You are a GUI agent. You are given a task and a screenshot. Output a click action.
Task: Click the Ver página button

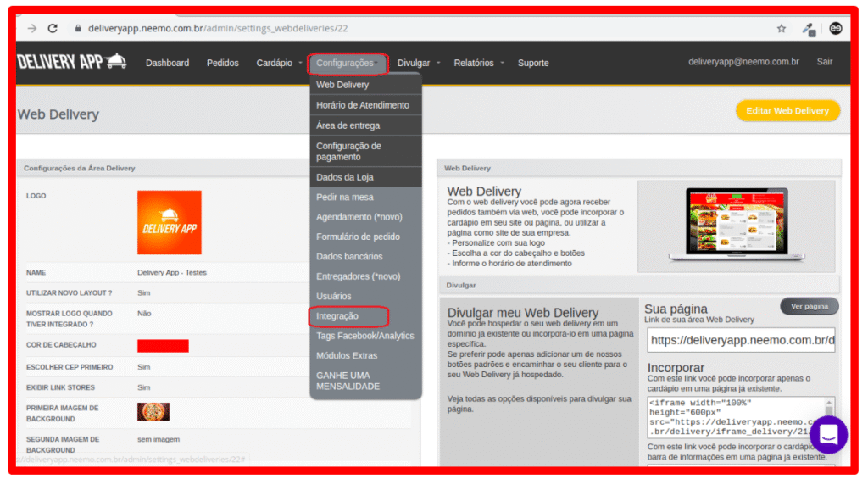pos(809,306)
